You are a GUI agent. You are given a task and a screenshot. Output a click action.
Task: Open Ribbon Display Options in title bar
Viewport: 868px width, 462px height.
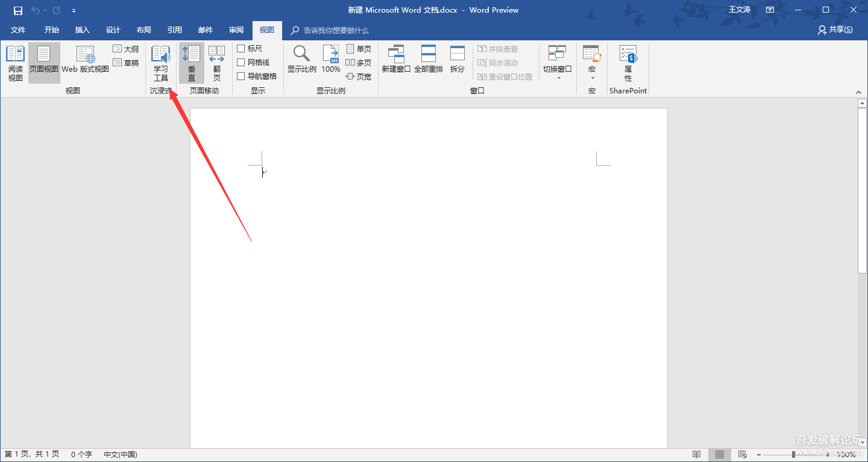click(x=770, y=10)
